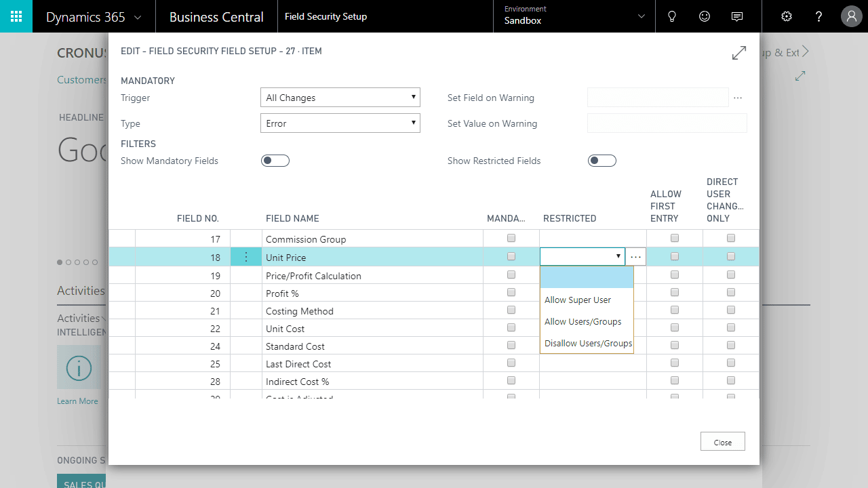Open the settings gear icon
Image resolution: width=868 pixels, height=488 pixels.
(787, 16)
